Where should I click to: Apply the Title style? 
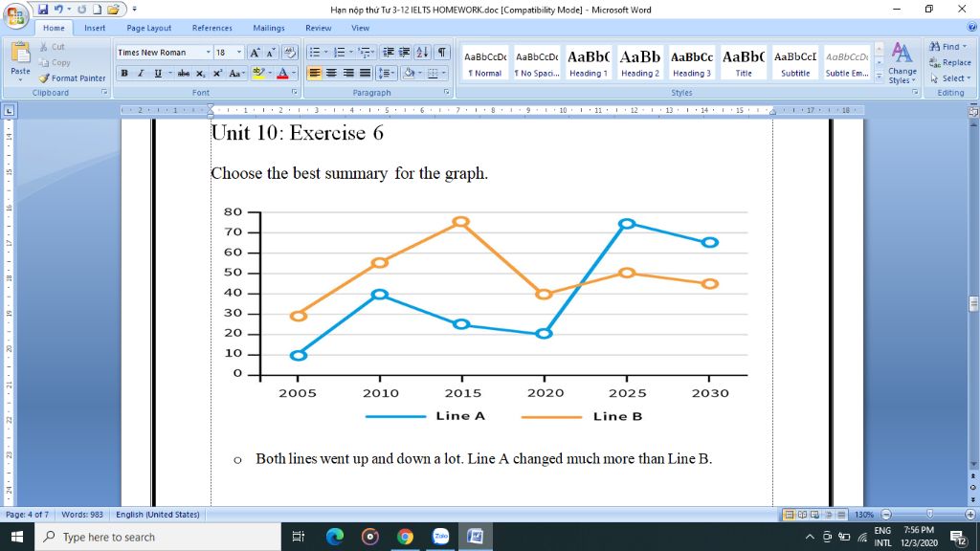pyautogui.click(x=743, y=62)
